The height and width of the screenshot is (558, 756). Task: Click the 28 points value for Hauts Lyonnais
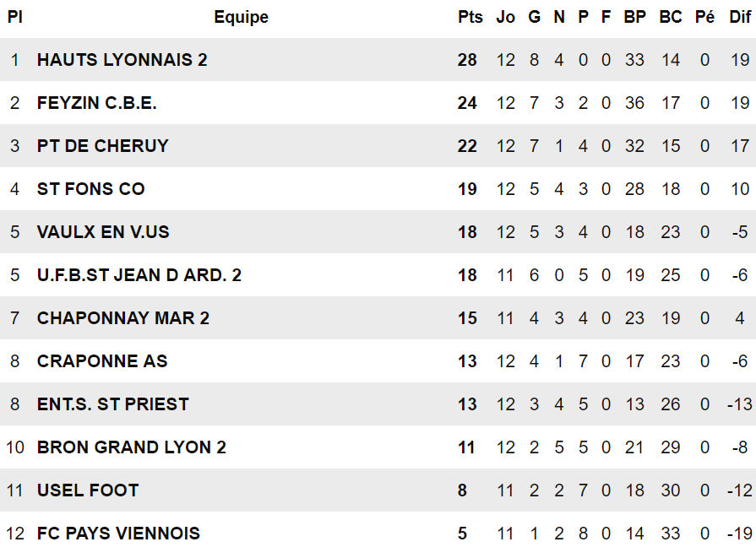[467, 60]
